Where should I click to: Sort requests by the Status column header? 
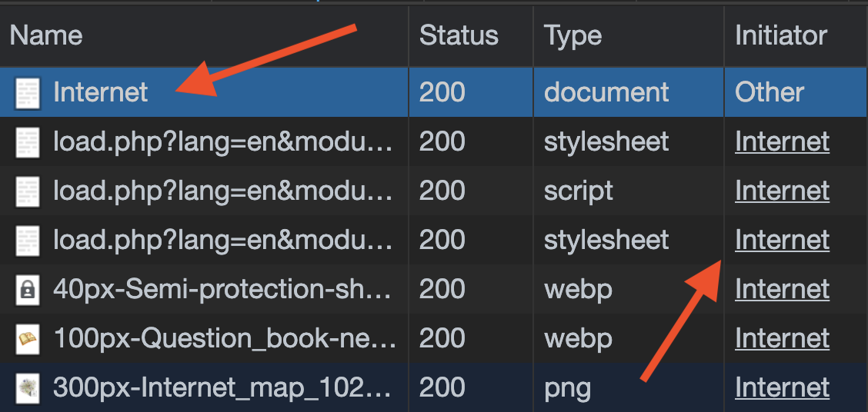(x=459, y=35)
